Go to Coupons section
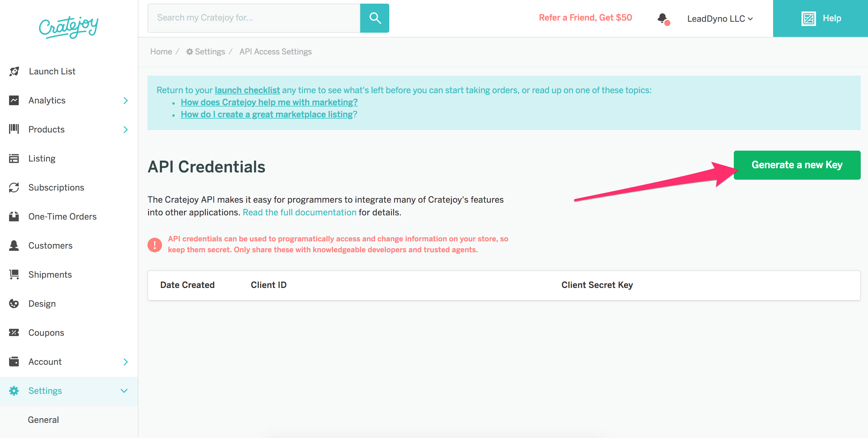Viewport: 868px width, 438px height. [x=46, y=333]
